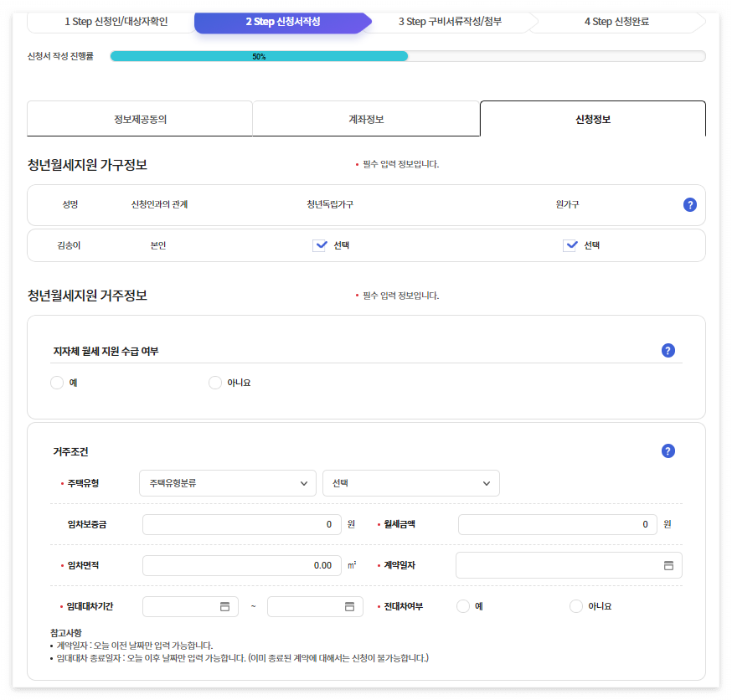Open the 원가구 help tooltip icon
Screen dimensions: 732x700
pyautogui.click(x=689, y=204)
